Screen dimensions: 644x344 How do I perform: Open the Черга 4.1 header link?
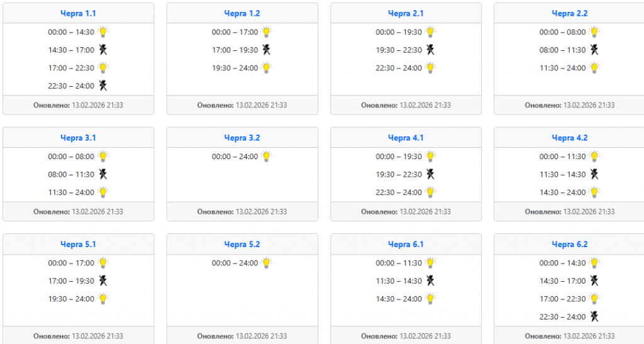coord(406,138)
